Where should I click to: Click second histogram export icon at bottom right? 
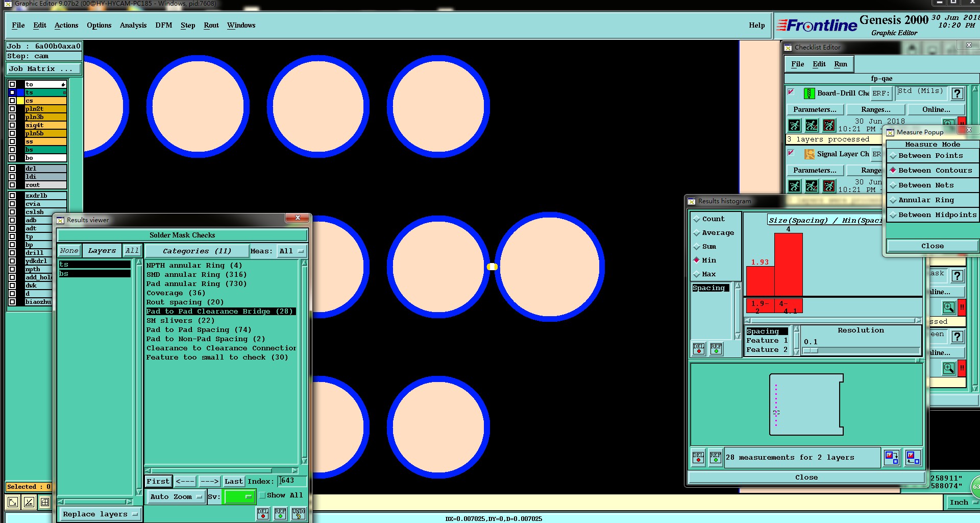(913, 457)
